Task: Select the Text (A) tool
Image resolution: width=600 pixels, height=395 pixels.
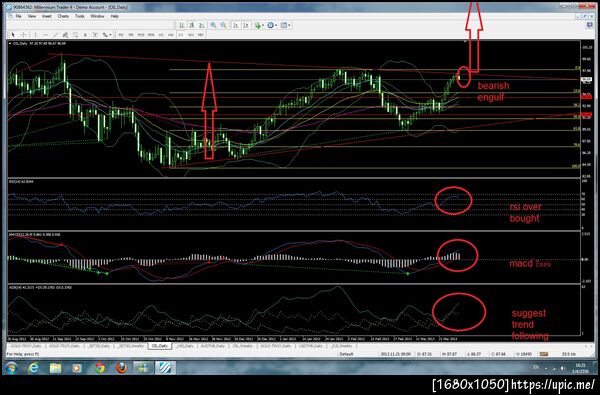Action: (x=85, y=35)
